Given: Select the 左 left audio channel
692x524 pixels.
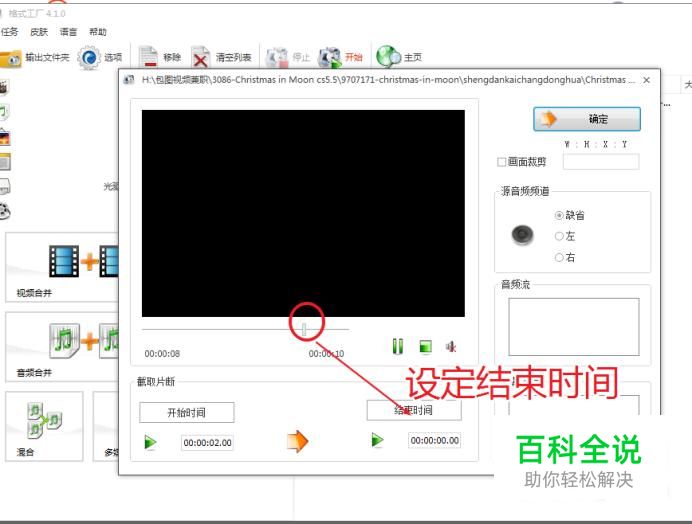Looking at the screenshot, I should point(559,236).
